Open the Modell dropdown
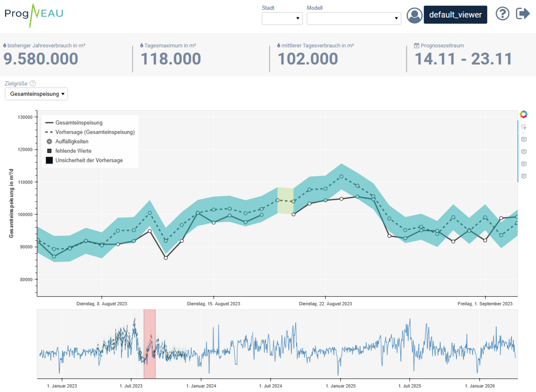Image resolution: width=536 pixels, height=392 pixels. click(x=354, y=18)
